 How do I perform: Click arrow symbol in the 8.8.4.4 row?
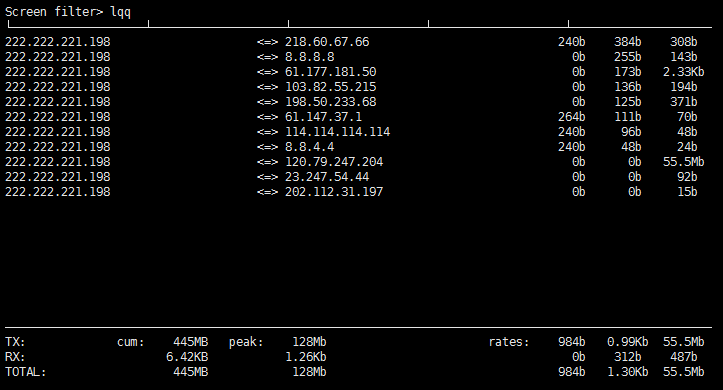point(267,147)
